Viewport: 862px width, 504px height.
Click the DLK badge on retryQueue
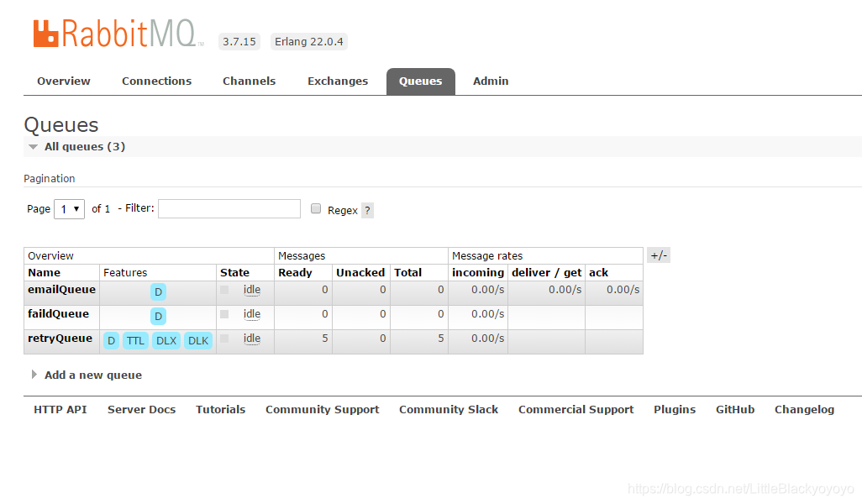198,341
